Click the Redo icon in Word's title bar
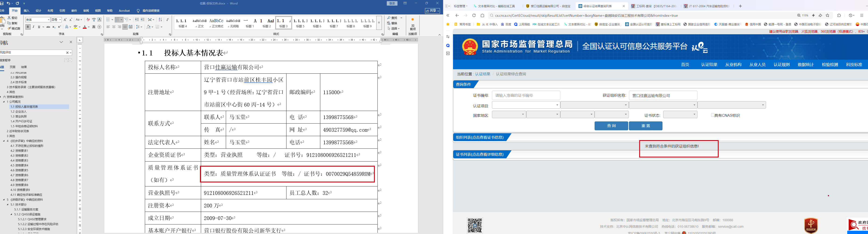868x234 pixels. [x=17, y=3]
